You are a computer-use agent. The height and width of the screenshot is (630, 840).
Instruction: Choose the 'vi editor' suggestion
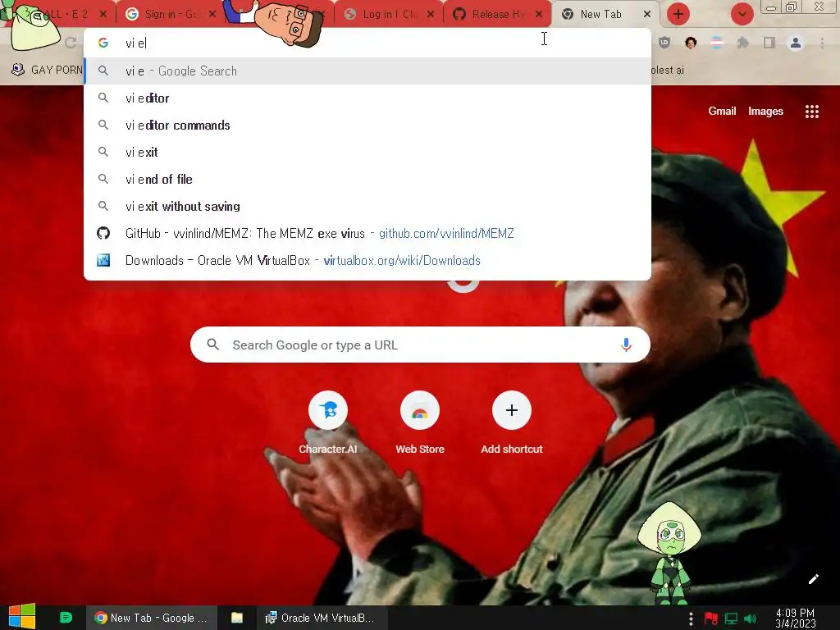[367, 98]
